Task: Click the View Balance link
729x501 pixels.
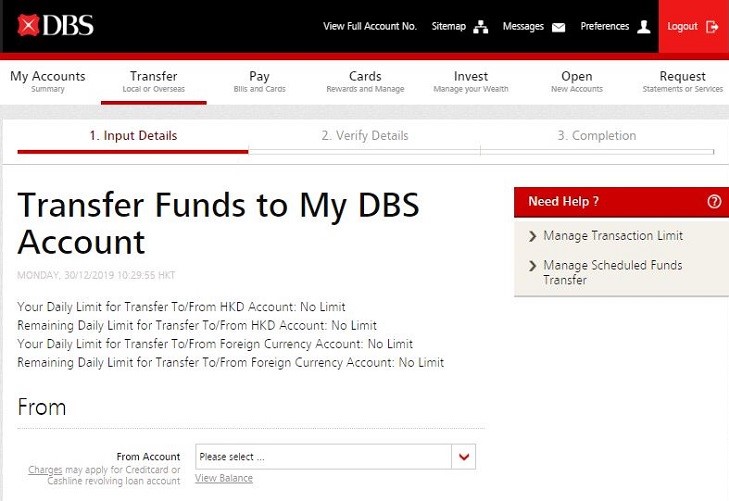Action: (224, 478)
